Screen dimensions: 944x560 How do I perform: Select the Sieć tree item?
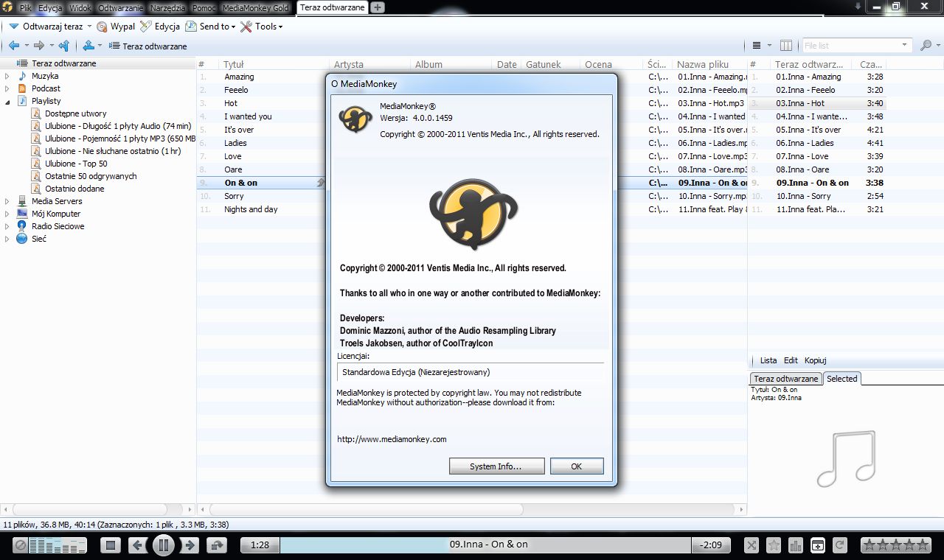(38, 239)
